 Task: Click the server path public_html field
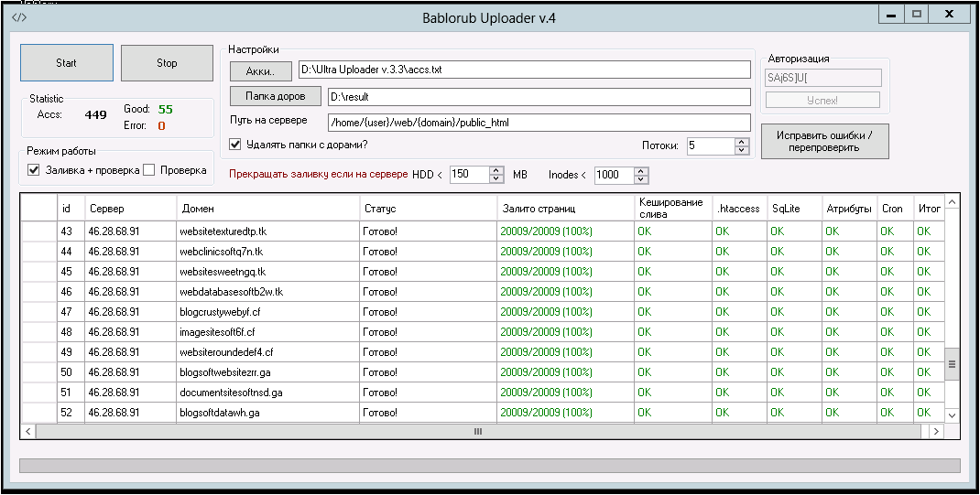point(539,123)
